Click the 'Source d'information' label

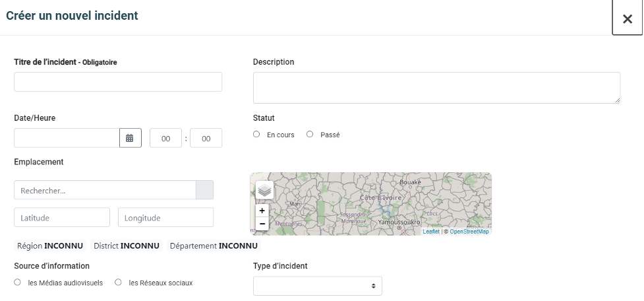pyautogui.click(x=52, y=266)
